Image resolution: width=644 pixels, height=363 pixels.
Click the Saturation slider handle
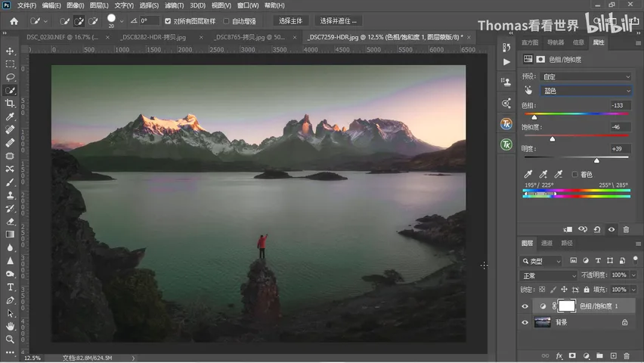(x=553, y=139)
